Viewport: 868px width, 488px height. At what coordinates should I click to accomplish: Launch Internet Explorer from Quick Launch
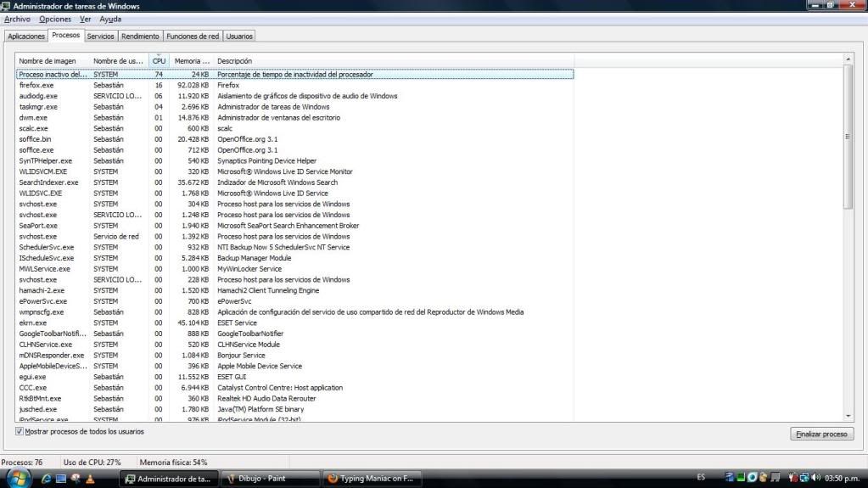tap(47, 478)
